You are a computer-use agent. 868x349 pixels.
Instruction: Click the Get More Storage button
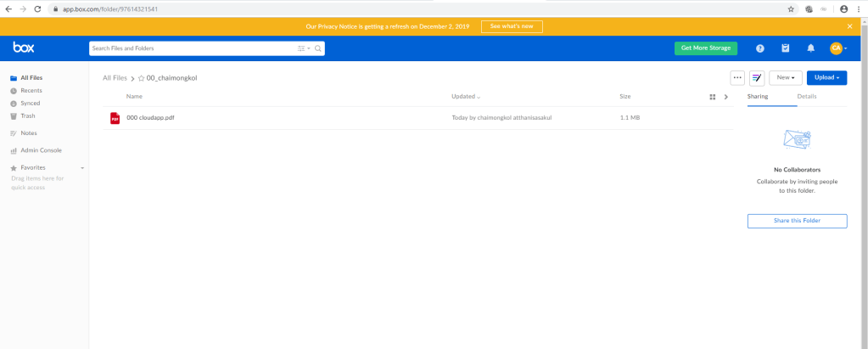click(705, 48)
